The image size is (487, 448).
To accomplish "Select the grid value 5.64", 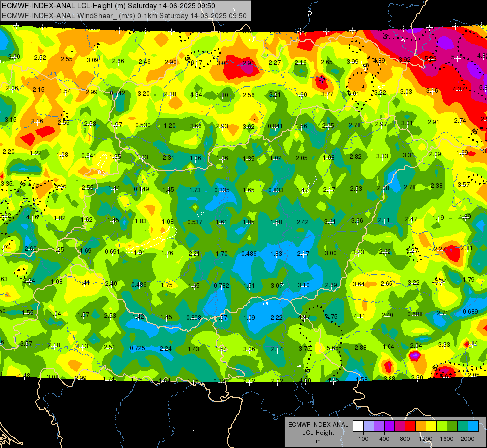I will click(x=441, y=281).
